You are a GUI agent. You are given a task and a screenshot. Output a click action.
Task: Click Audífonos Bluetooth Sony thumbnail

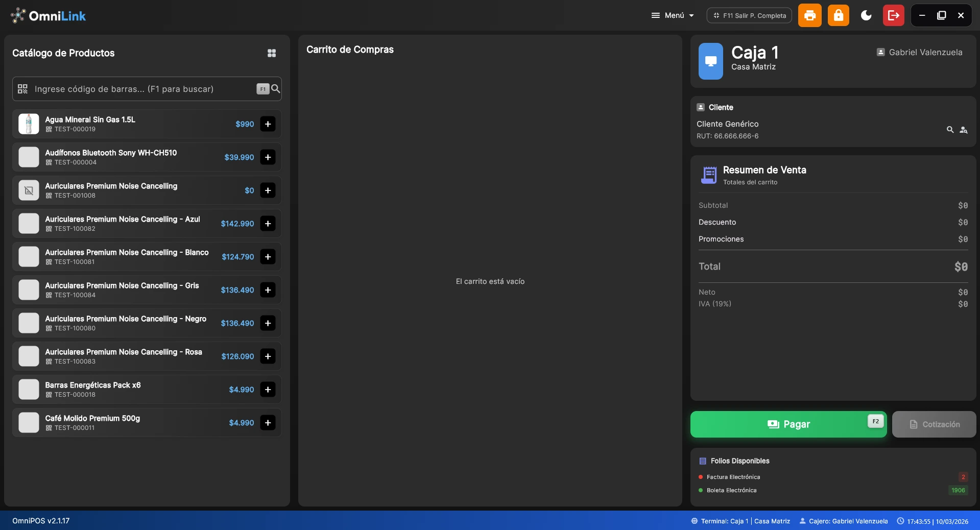pyautogui.click(x=29, y=157)
